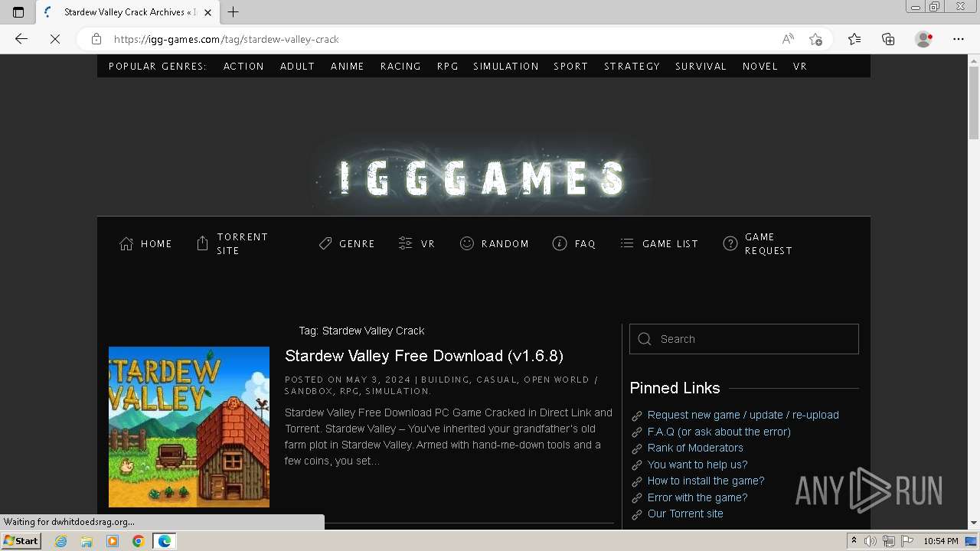Open Read aloud in address bar
Image resolution: width=980 pixels, height=551 pixels.
787,39
